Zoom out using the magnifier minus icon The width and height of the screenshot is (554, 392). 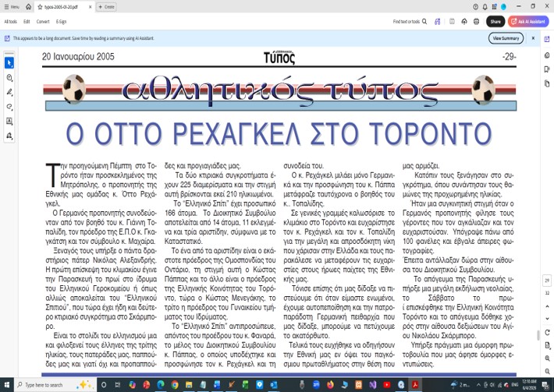coord(547,371)
